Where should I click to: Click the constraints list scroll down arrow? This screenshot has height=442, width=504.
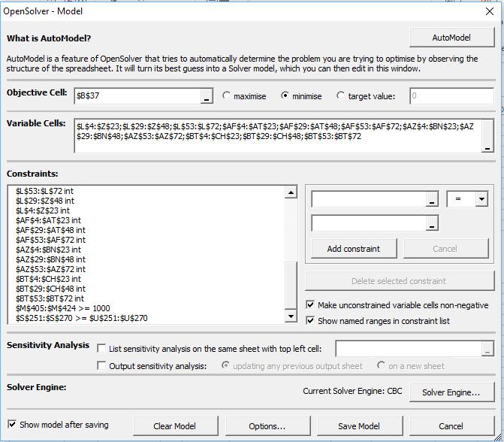tap(291, 316)
